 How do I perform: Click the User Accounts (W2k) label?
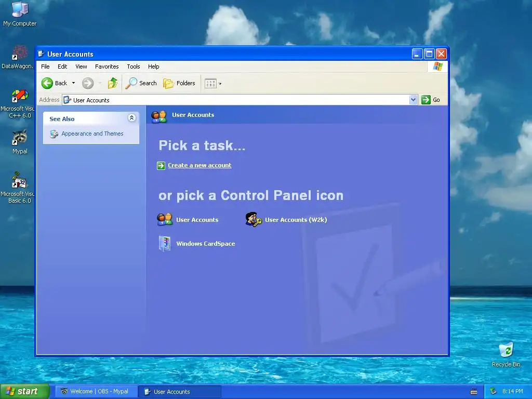(x=296, y=220)
